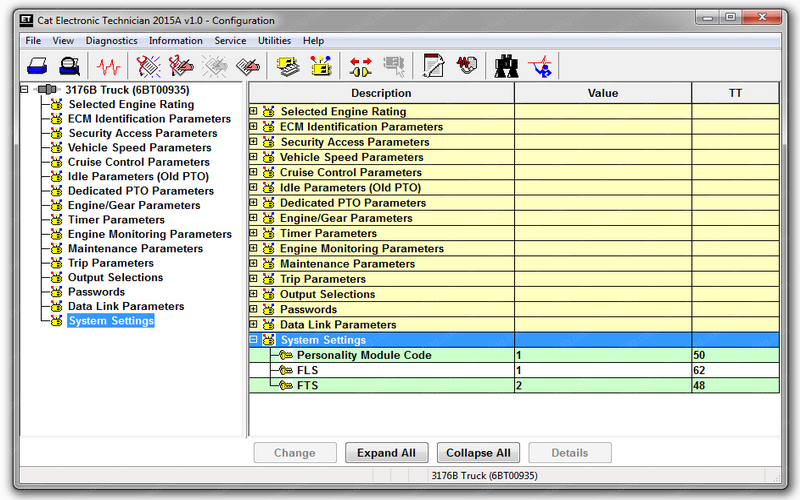
Task: Collapse the 3176B Truck tree root
Action: (24, 89)
